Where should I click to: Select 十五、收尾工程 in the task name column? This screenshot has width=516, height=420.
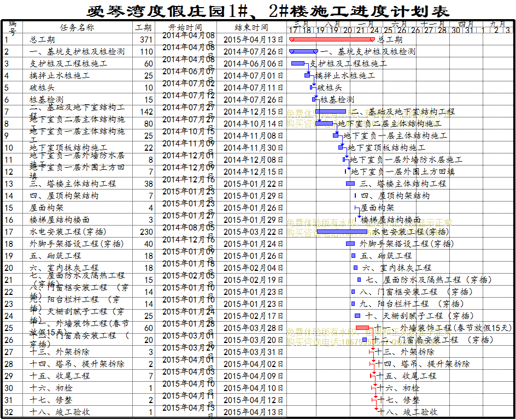coord(60,376)
